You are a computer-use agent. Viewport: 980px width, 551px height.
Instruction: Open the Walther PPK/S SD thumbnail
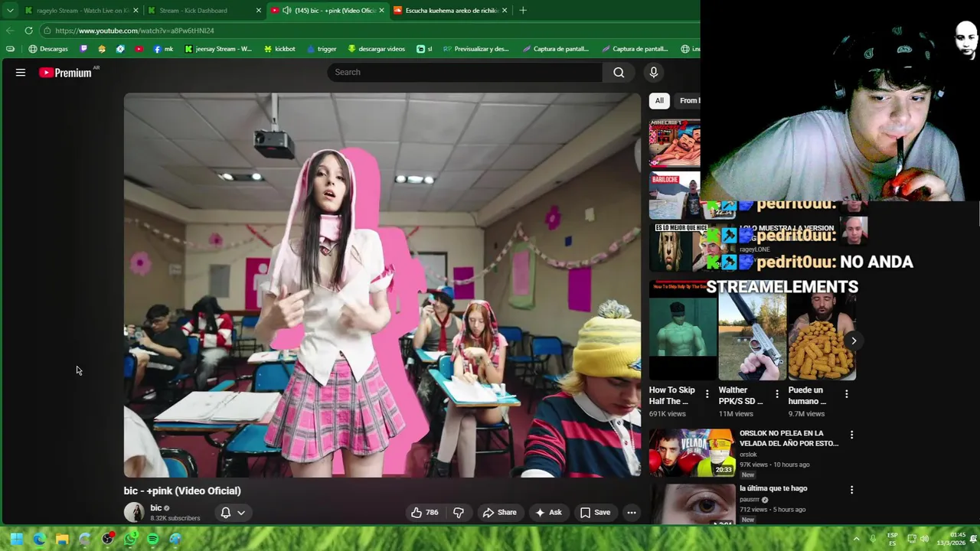(x=752, y=337)
